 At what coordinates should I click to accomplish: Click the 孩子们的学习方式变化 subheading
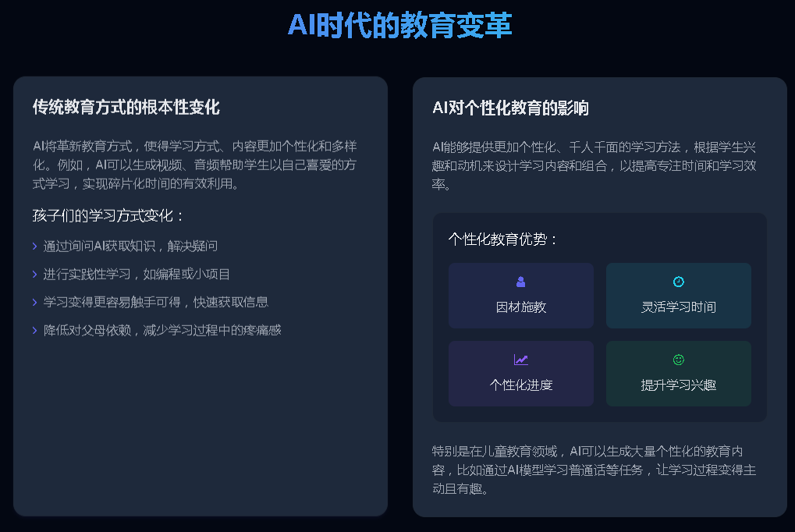pyautogui.click(x=108, y=215)
